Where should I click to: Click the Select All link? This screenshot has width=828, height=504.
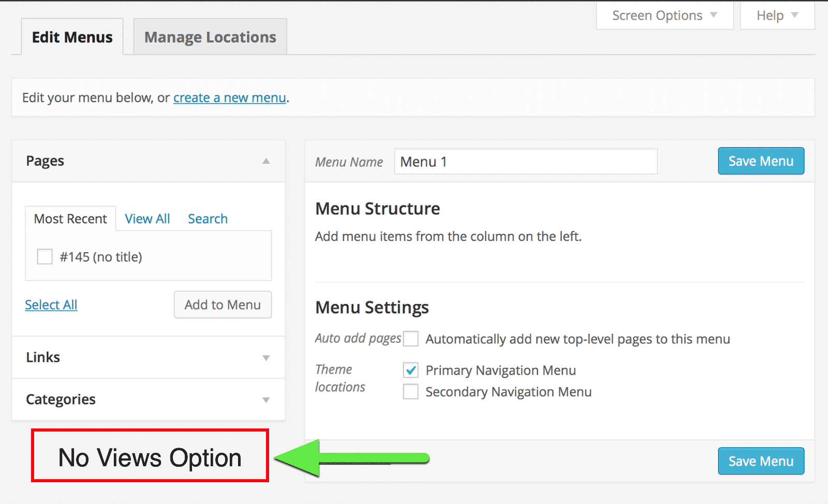click(x=51, y=305)
